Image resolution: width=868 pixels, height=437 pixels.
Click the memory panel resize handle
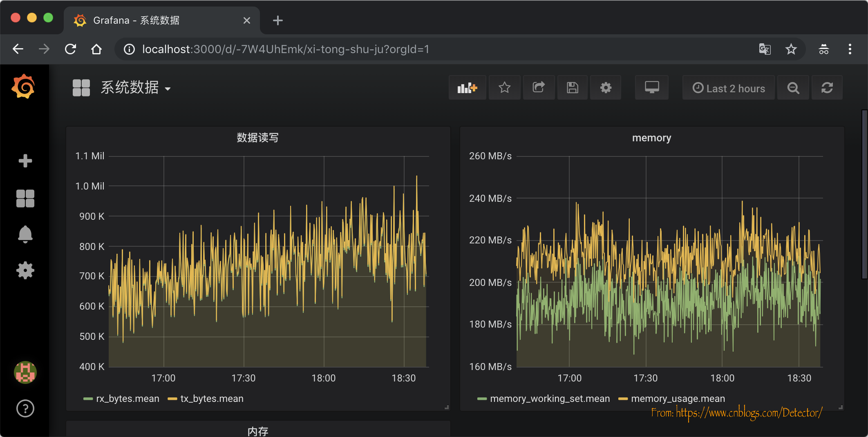click(x=841, y=407)
